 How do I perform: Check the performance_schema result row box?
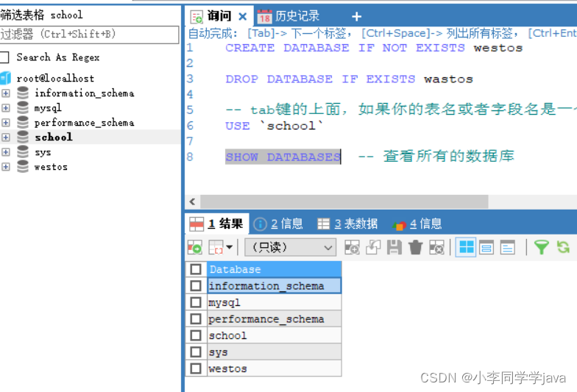click(x=196, y=319)
